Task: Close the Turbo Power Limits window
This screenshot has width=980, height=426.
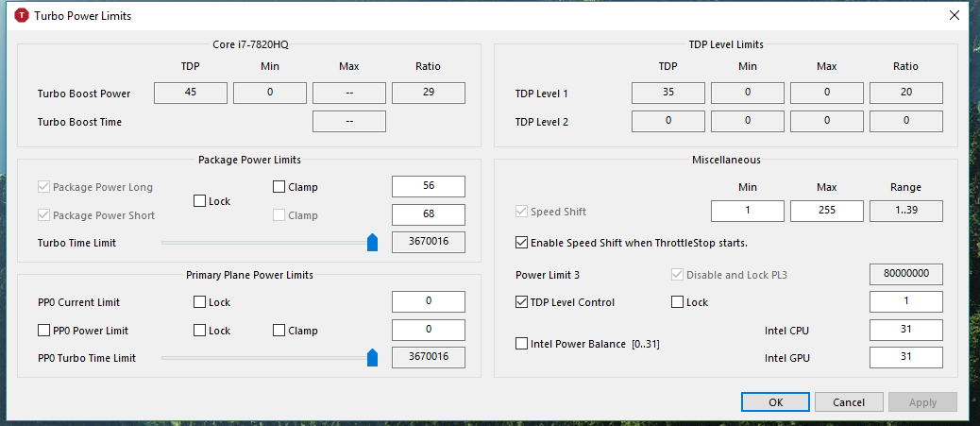Action: click(954, 16)
